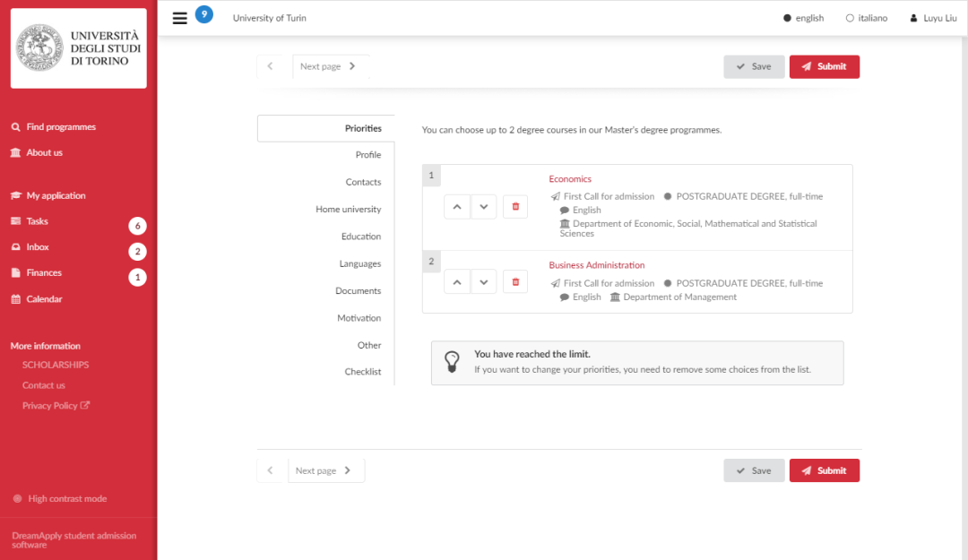Open the Business Administration programme link

pos(596,265)
